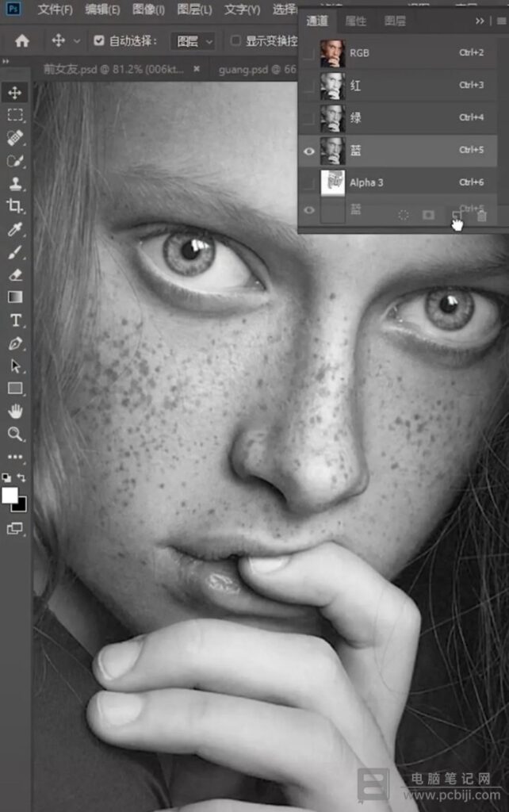Expand the toolbar with top double-arrow
The image size is (509, 812).
click(x=6, y=61)
